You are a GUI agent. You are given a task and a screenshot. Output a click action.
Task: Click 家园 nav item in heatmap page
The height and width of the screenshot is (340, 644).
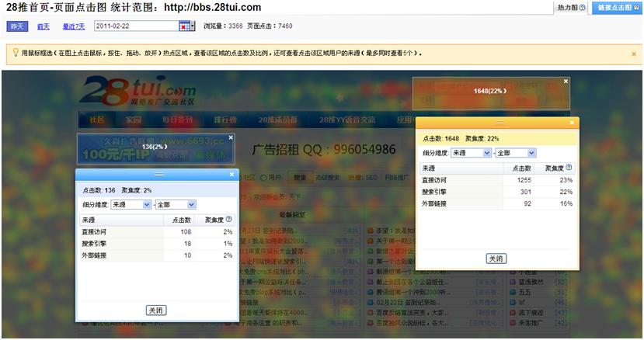coord(134,120)
